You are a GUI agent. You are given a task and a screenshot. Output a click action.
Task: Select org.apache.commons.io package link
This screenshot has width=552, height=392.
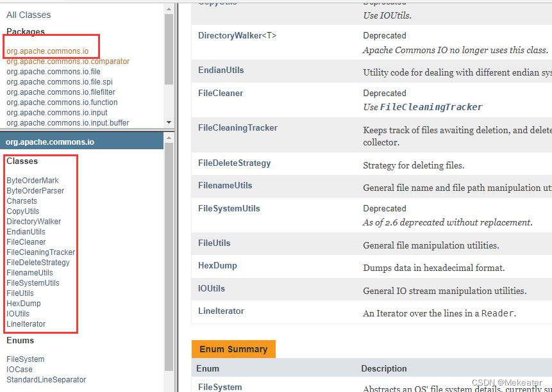pos(47,51)
